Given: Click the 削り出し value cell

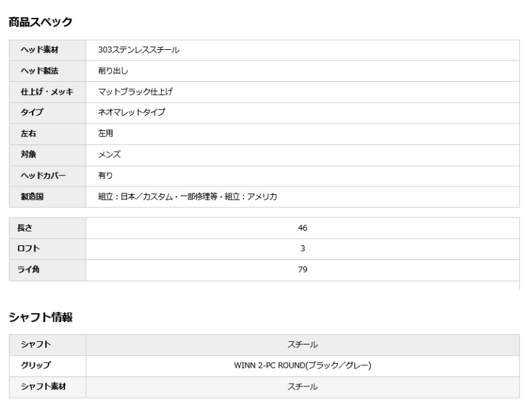Looking at the screenshot, I should point(113,70).
